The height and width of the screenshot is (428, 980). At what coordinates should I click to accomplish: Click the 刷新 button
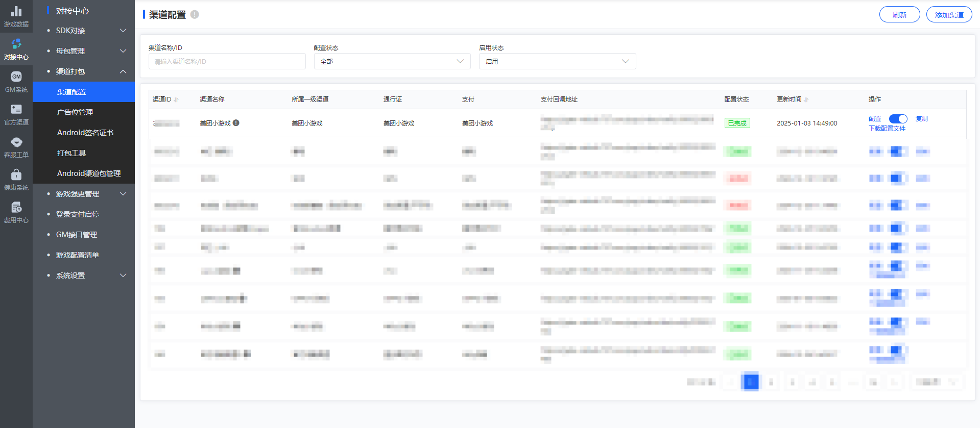(900, 15)
